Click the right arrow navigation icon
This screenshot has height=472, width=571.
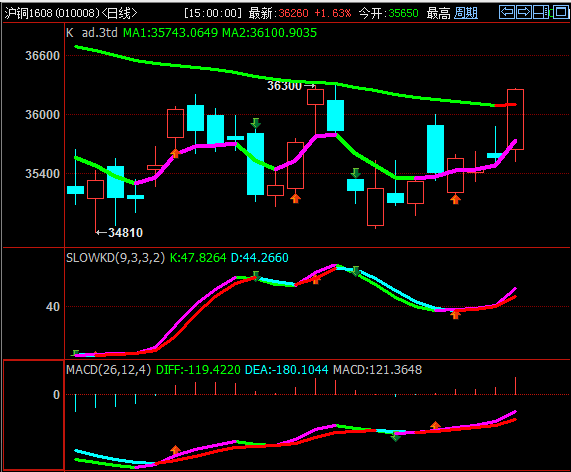coord(524,12)
